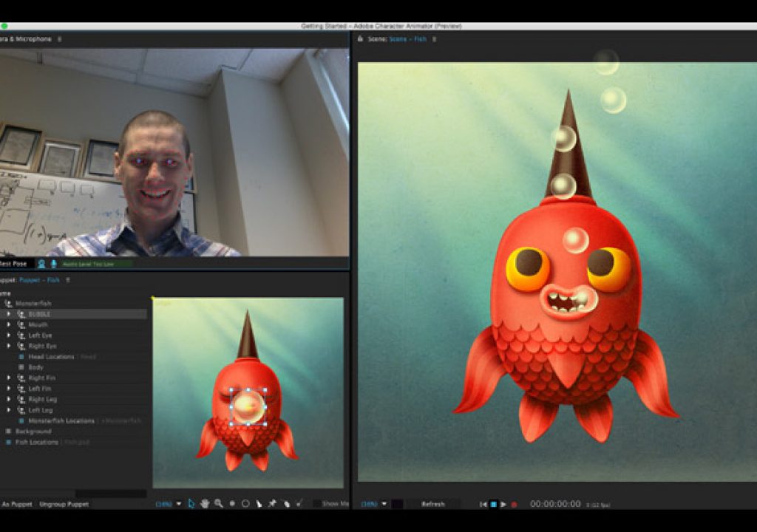
Task: Click the puppet icon beside Right Fin
Action: coord(21,378)
